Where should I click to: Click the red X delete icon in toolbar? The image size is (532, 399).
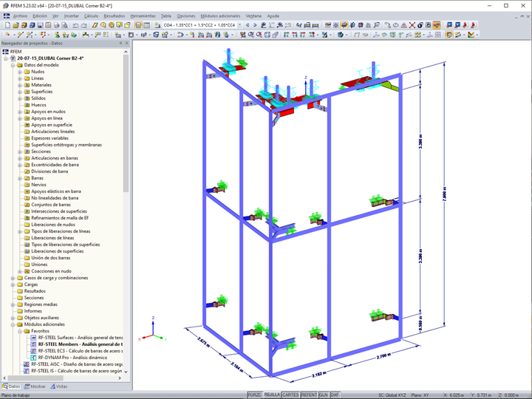pyautogui.click(x=412, y=25)
